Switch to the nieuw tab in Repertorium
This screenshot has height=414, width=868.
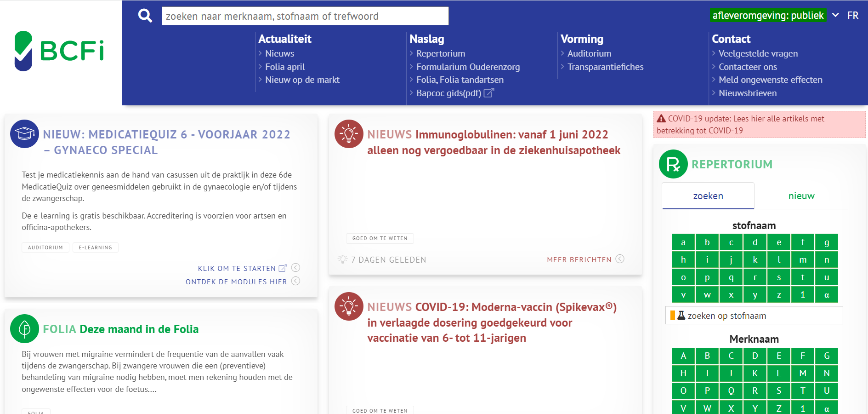[801, 195]
